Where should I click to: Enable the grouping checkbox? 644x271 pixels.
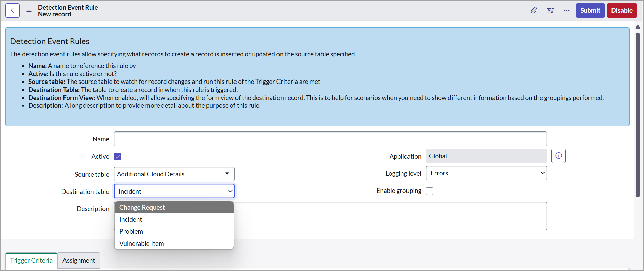pos(429,191)
